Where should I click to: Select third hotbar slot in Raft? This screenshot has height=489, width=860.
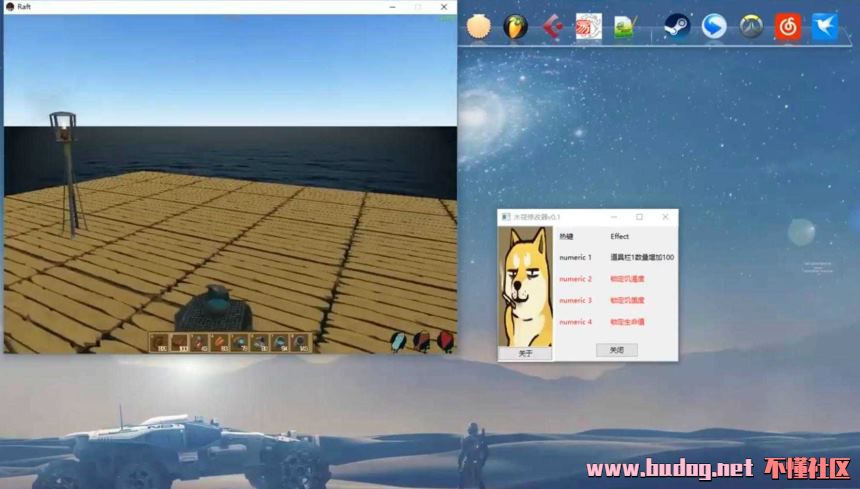(x=200, y=343)
